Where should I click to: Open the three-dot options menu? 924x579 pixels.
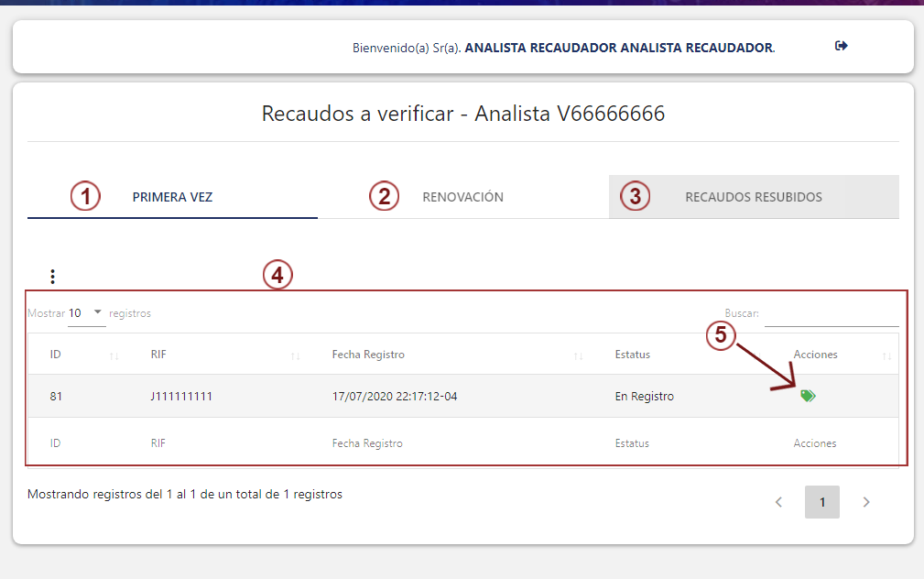pyautogui.click(x=53, y=276)
